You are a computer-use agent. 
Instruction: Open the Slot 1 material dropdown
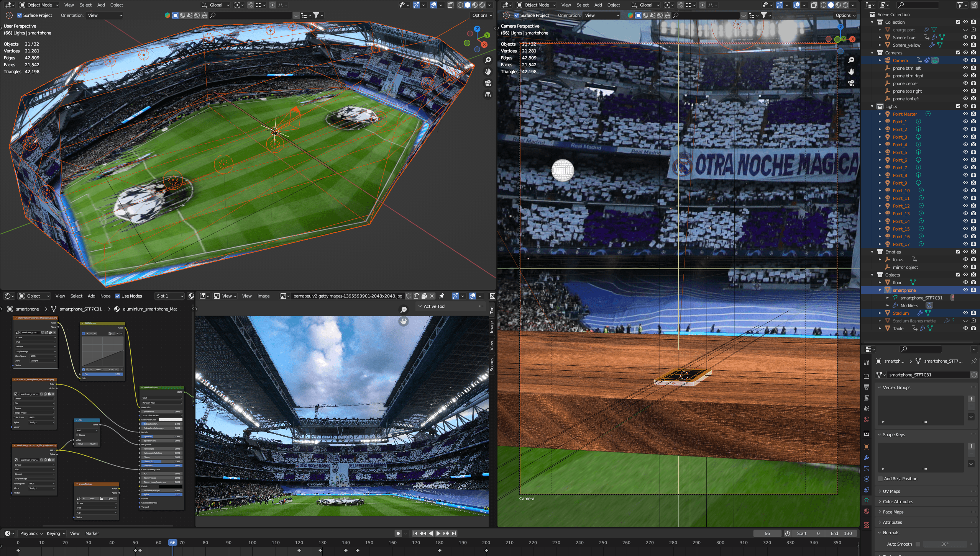coord(170,296)
